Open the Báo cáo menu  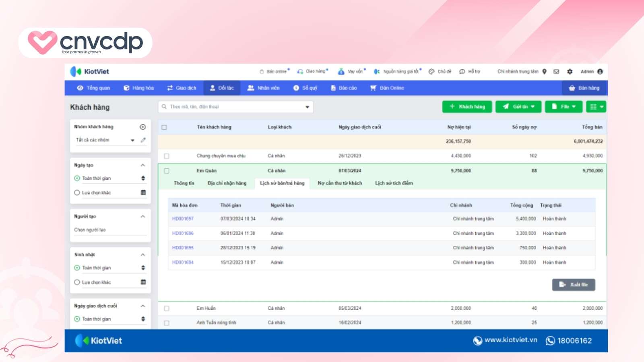[344, 88]
